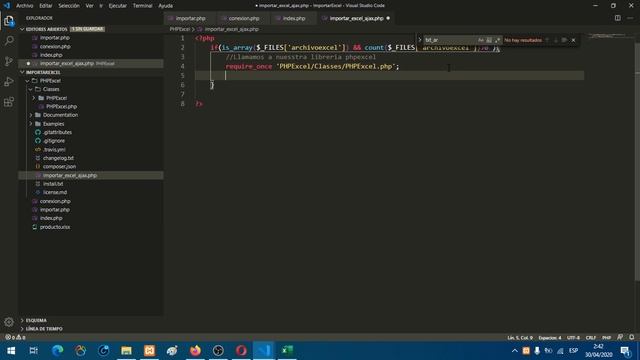Expand replace mode in find widget

[420, 40]
